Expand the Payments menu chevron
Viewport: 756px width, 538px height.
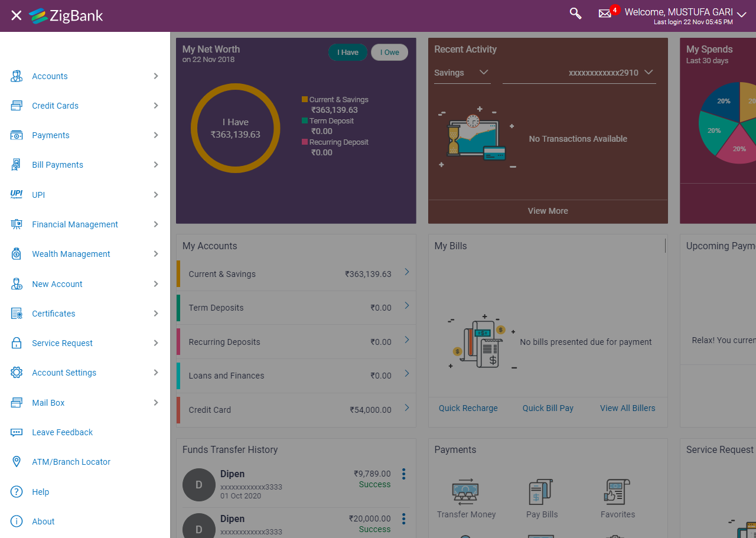pos(156,135)
